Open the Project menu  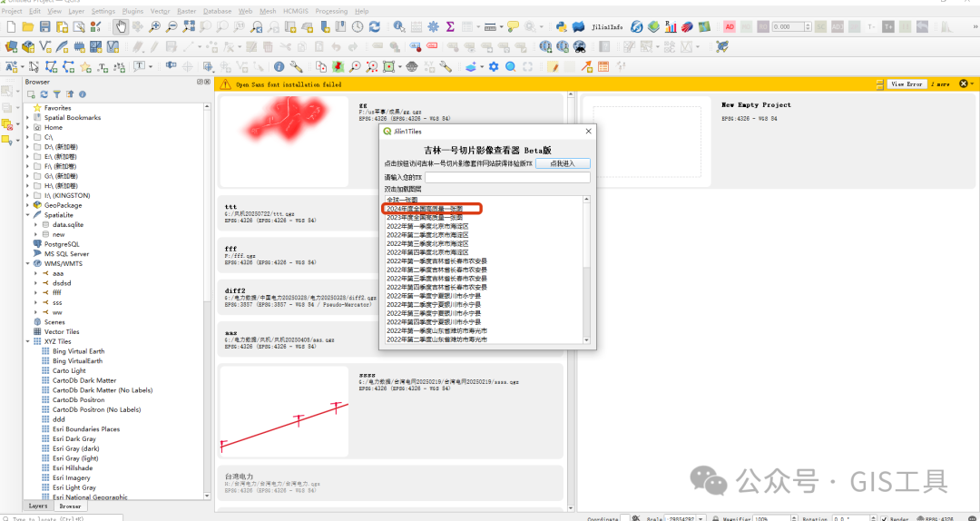pos(13,11)
